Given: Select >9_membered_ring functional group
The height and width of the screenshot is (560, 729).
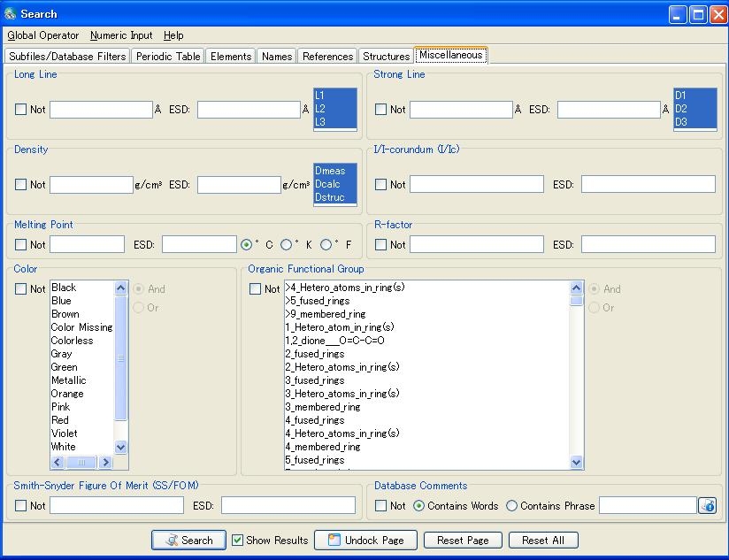Looking at the screenshot, I should (x=426, y=314).
